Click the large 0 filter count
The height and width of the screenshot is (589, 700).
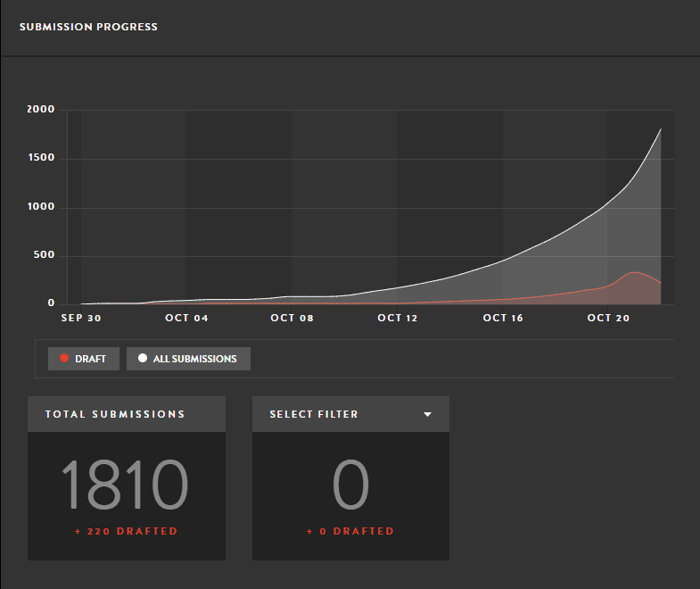(350, 485)
